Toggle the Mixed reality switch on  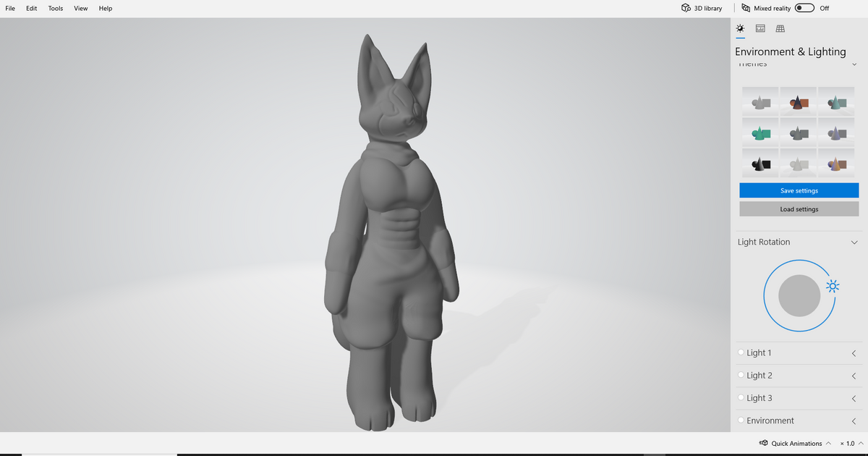pyautogui.click(x=804, y=8)
